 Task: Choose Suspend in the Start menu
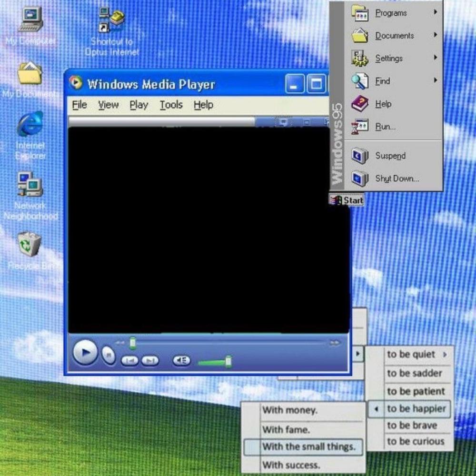point(394,156)
